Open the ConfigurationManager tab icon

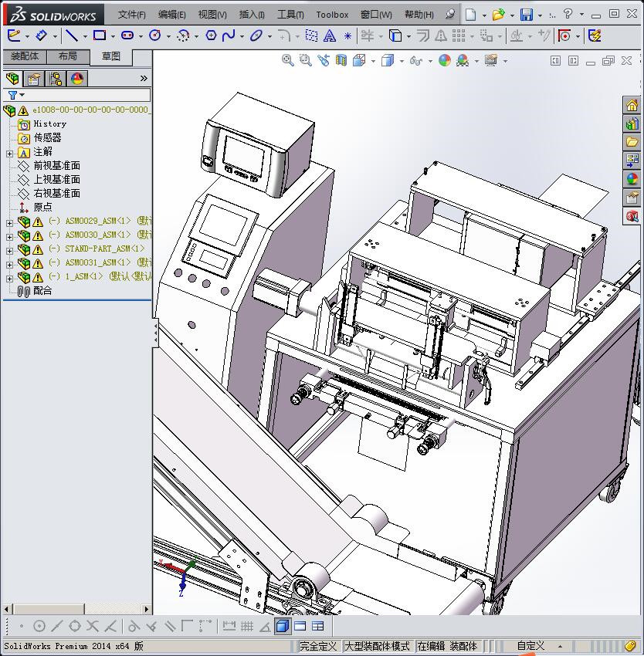pyautogui.click(x=56, y=79)
